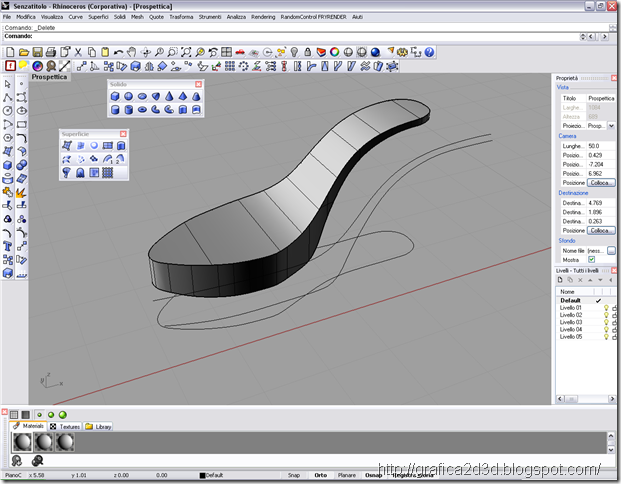Click the blue Render sphere icon
Screen dimensions: 621x484
(375, 52)
